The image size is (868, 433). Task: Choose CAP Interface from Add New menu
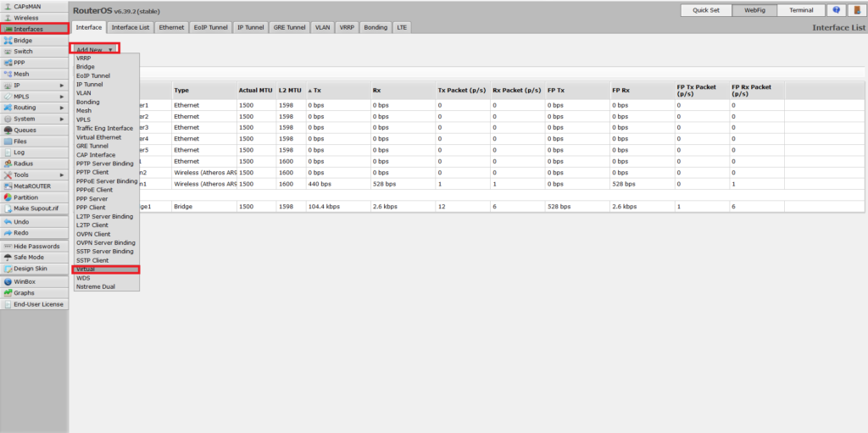click(x=106, y=154)
